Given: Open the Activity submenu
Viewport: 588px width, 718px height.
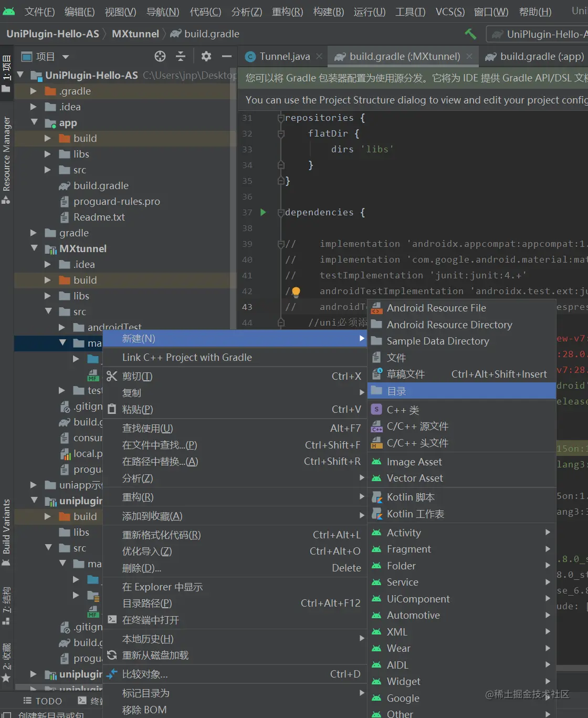Looking at the screenshot, I should 462,533.
